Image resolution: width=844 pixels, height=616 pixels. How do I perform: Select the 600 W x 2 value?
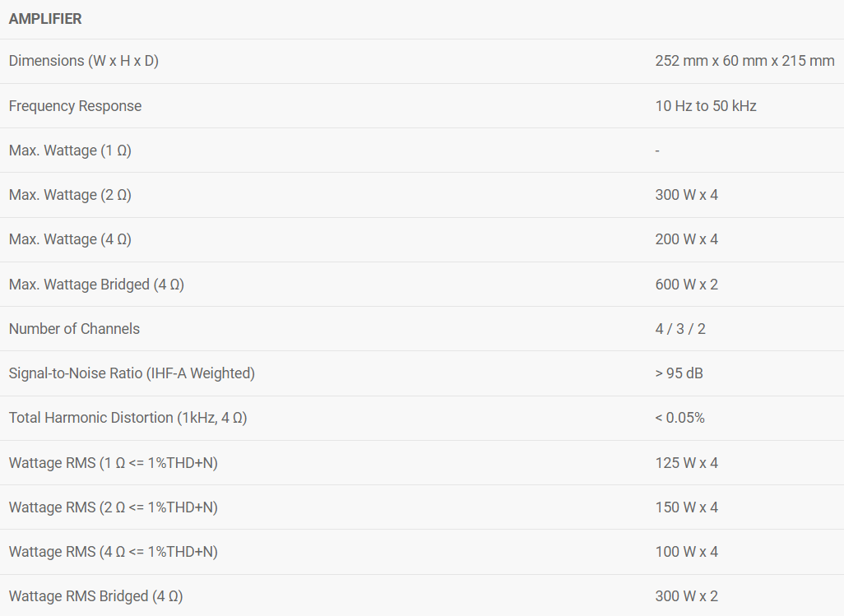coord(686,285)
